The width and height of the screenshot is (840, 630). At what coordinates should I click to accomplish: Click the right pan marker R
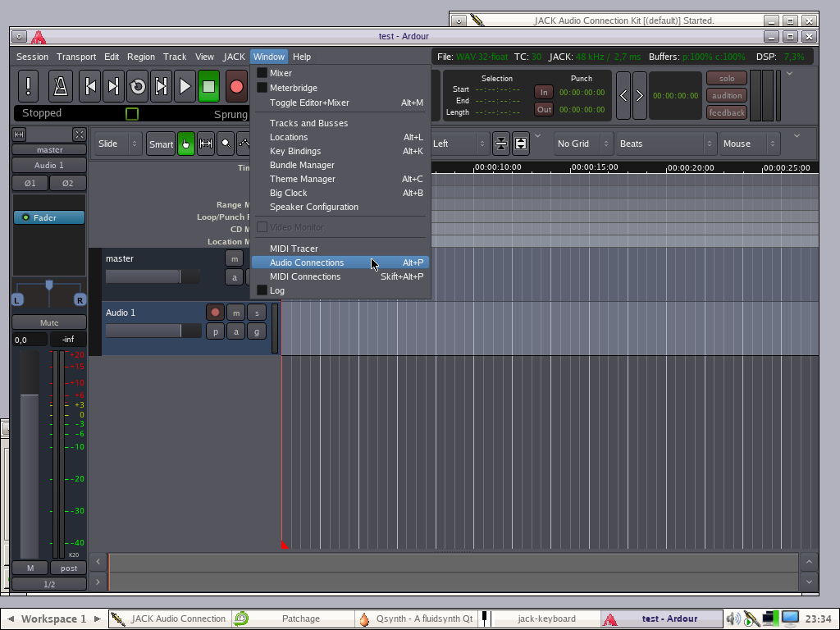80,300
